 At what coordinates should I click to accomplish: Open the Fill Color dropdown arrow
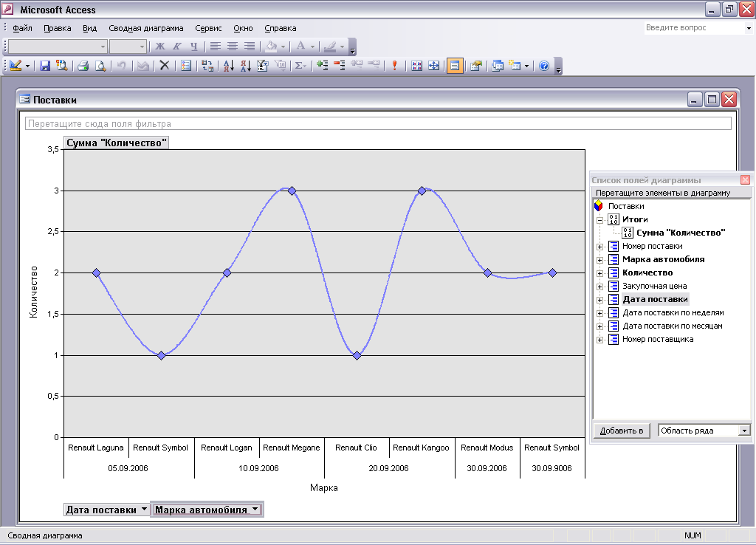pyautogui.click(x=283, y=47)
